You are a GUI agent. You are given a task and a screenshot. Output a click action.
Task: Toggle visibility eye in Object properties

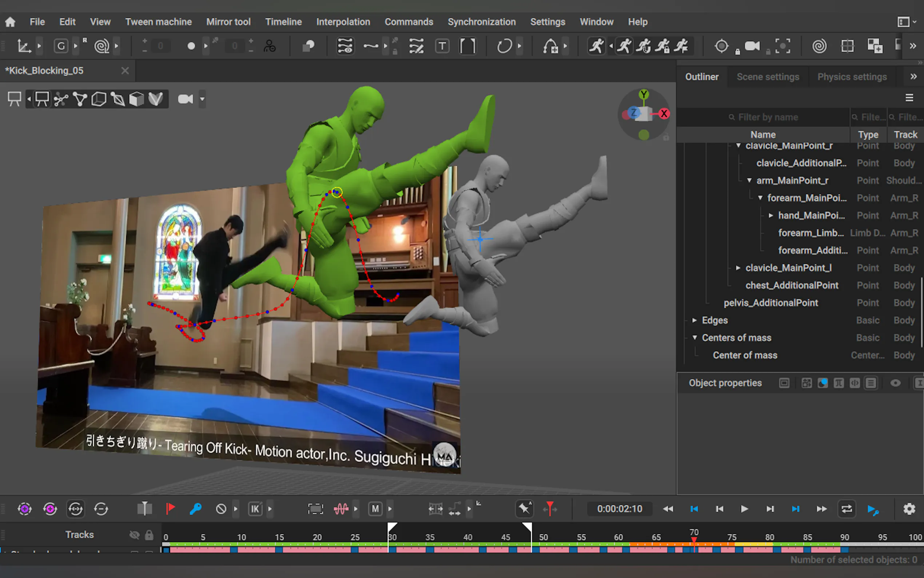tap(895, 383)
